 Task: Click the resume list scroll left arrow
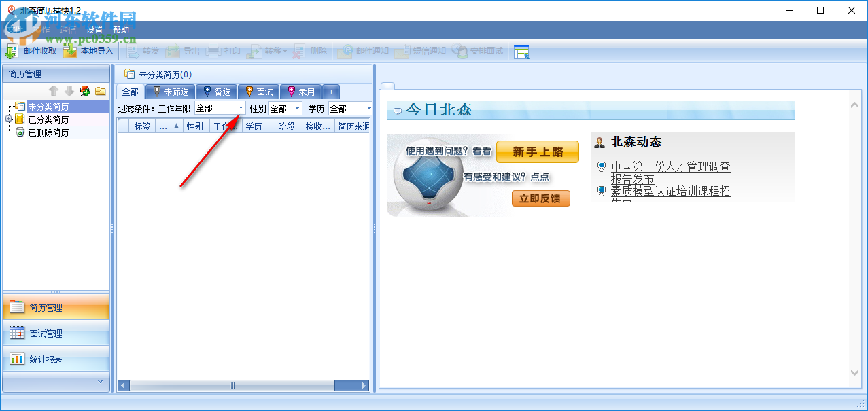123,385
